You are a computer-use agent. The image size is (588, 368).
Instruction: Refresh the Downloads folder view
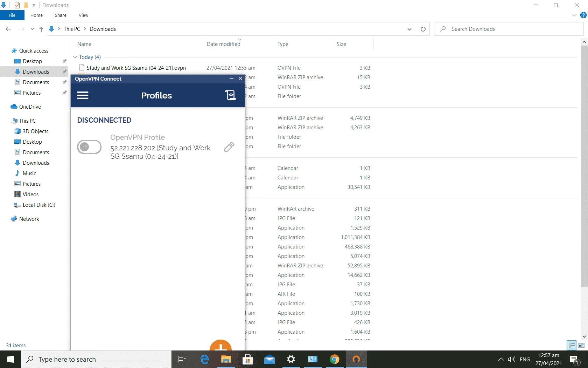pos(423,29)
